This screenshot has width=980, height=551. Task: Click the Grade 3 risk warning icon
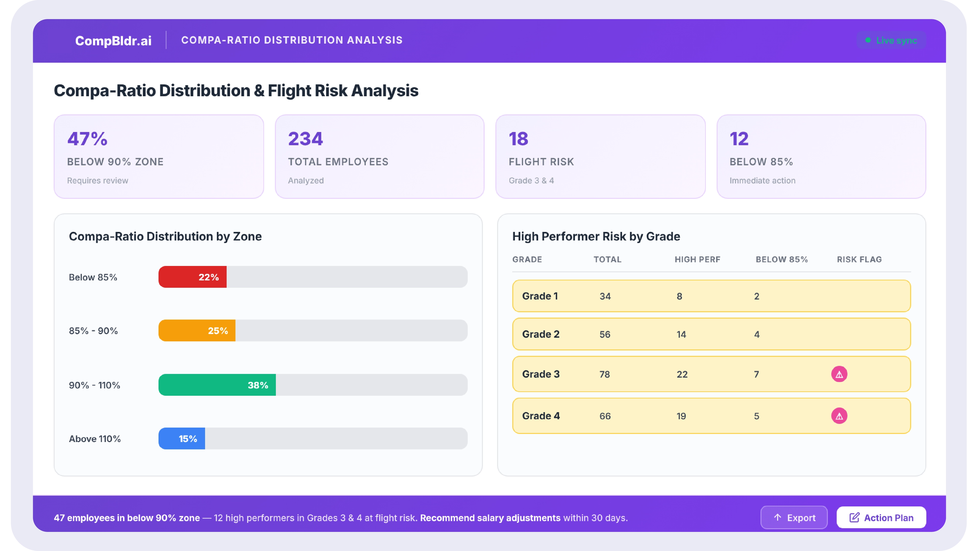click(x=839, y=374)
